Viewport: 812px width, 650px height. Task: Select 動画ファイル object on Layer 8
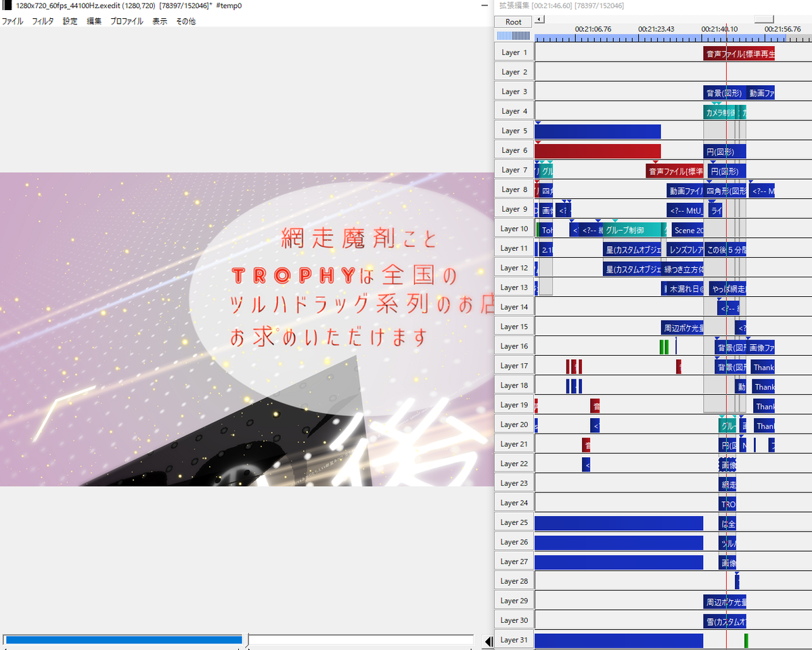coord(685,191)
